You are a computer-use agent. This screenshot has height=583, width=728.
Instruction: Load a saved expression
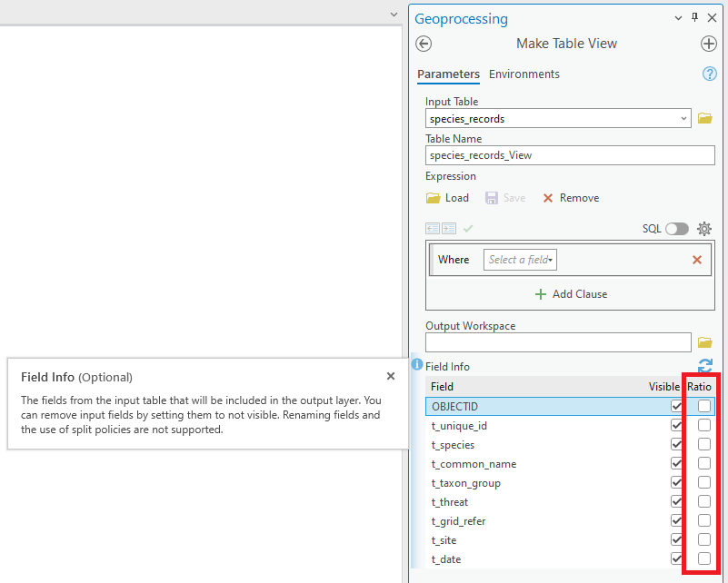pyautogui.click(x=446, y=197)
